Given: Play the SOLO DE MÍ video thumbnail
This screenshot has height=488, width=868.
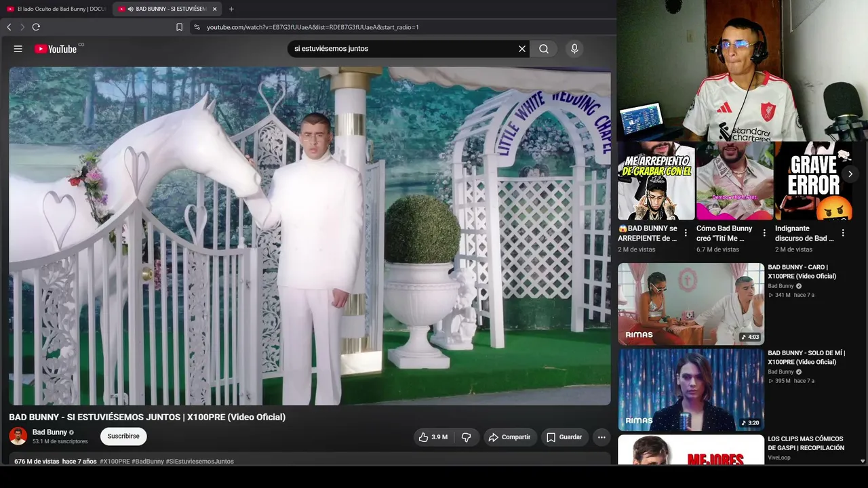Looking at the screenshot, I should [691, 390].
